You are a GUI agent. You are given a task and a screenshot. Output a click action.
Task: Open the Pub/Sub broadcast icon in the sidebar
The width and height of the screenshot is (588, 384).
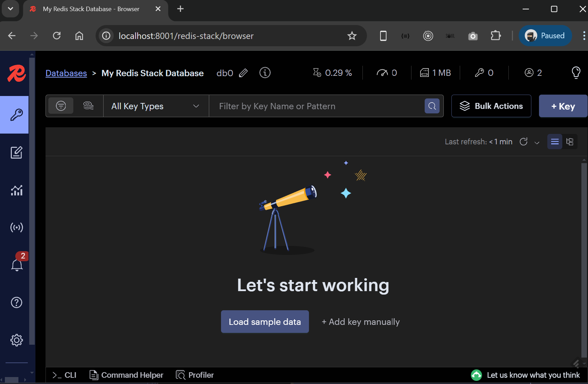click(16, 227)
